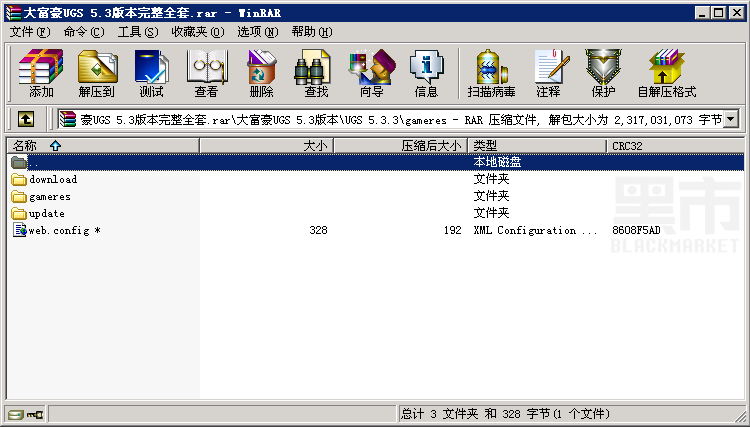750x427 pixels.
Task: Click the status bar total summary text
Action: [x=506, y=414]
